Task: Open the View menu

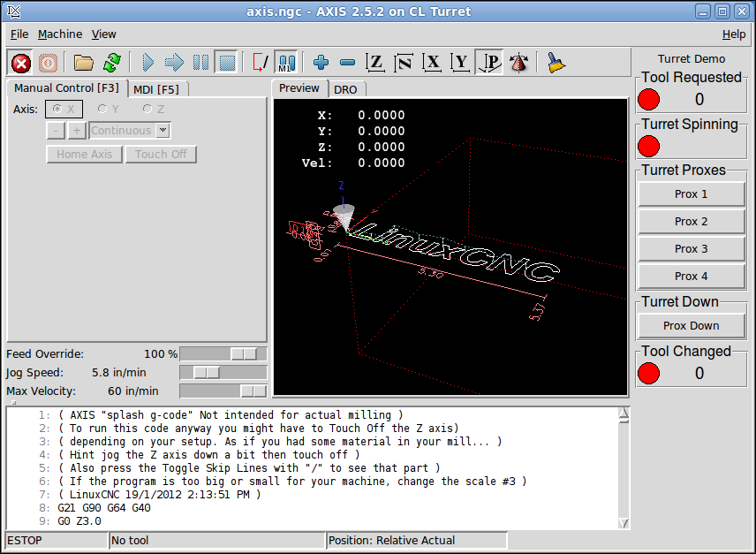Action: coord(103,34)
